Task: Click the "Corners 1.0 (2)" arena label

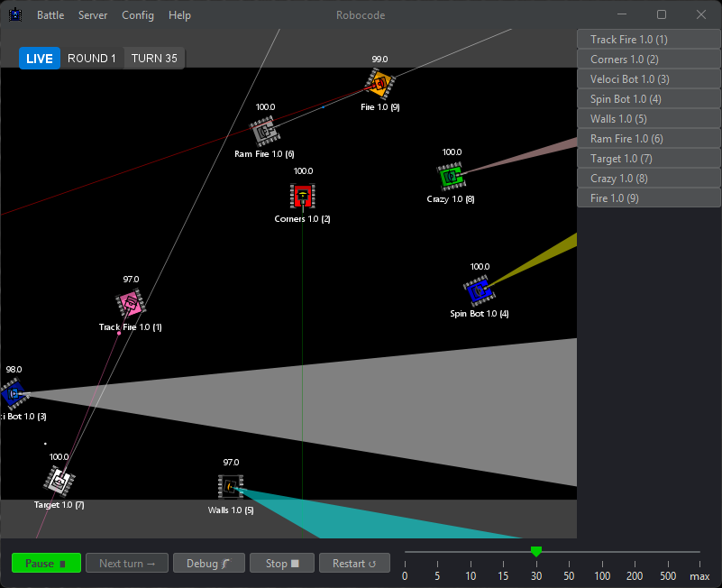Action: [x=303, y=219]
